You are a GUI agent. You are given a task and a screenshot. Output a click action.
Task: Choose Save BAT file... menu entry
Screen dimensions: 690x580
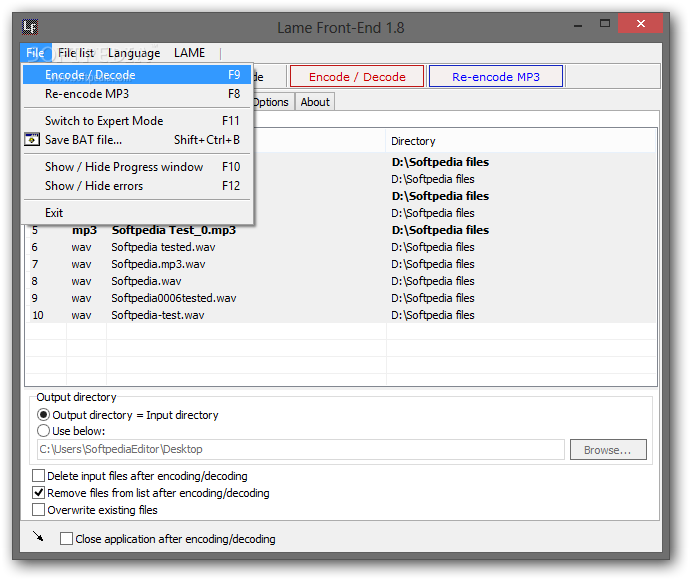pyautogui.click(x=137, y=139)
